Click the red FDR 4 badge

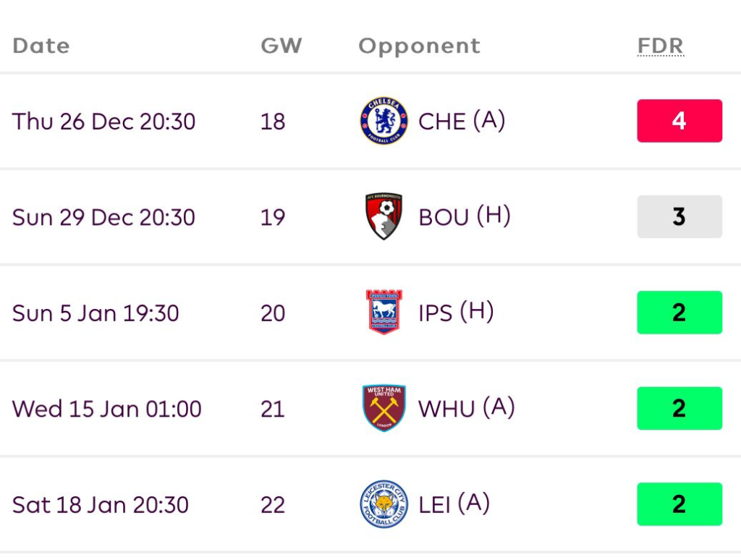tap(679, 121)
